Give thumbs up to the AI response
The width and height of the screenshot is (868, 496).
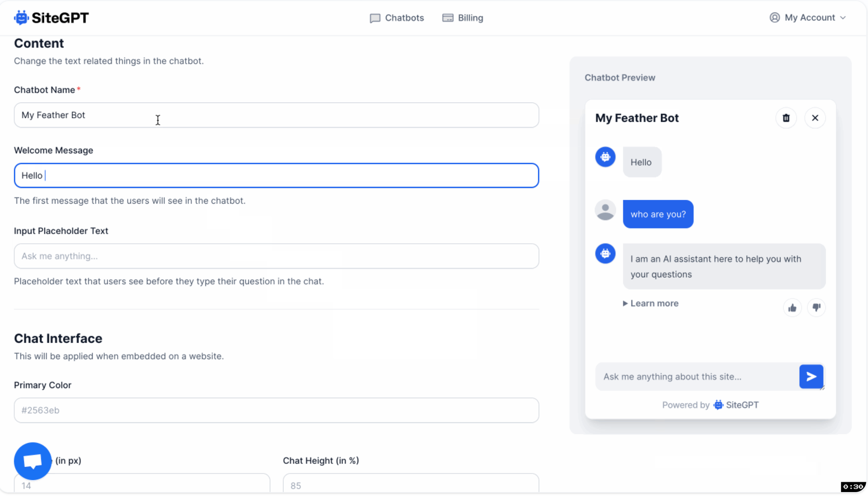(x=792, y=308)
